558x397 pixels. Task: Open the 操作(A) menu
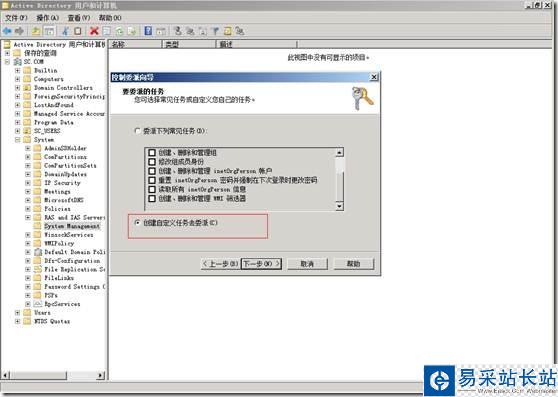pyautogui.click(x=47, y=18)
